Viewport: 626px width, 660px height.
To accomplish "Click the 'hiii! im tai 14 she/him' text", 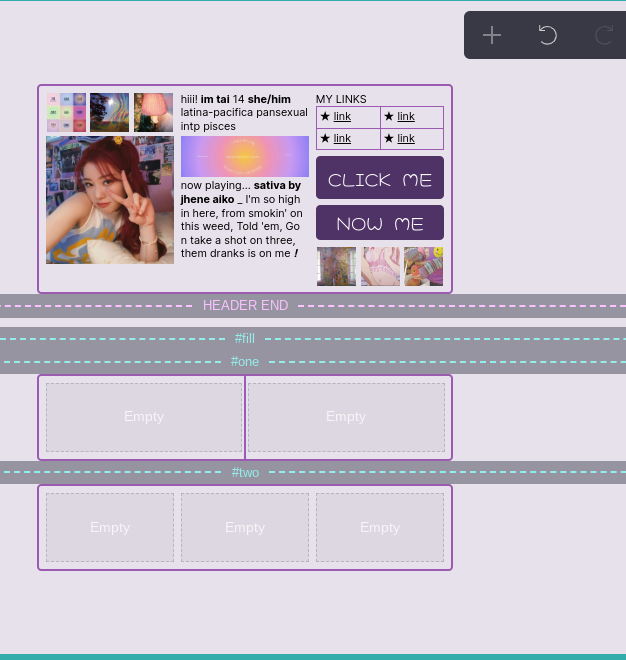I will (236, 99).
